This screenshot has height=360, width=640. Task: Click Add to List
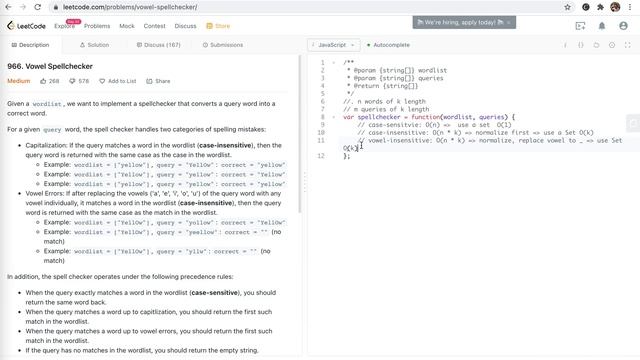[118, 81]
